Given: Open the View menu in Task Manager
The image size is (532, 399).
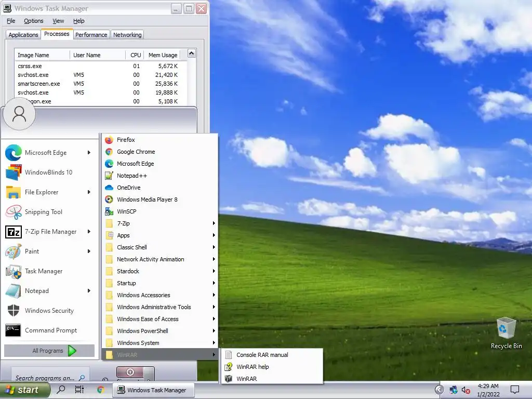Looking at the screenshot, I should [58, 21].
